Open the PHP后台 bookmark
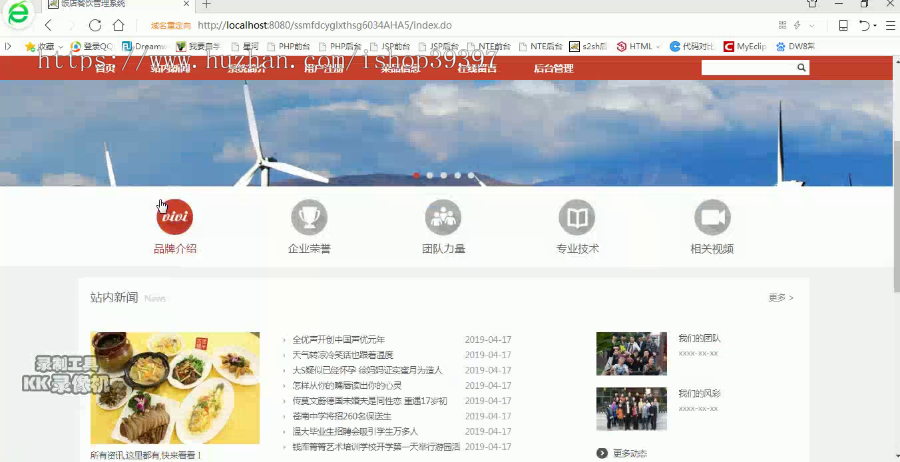 [x=340, y=46]
